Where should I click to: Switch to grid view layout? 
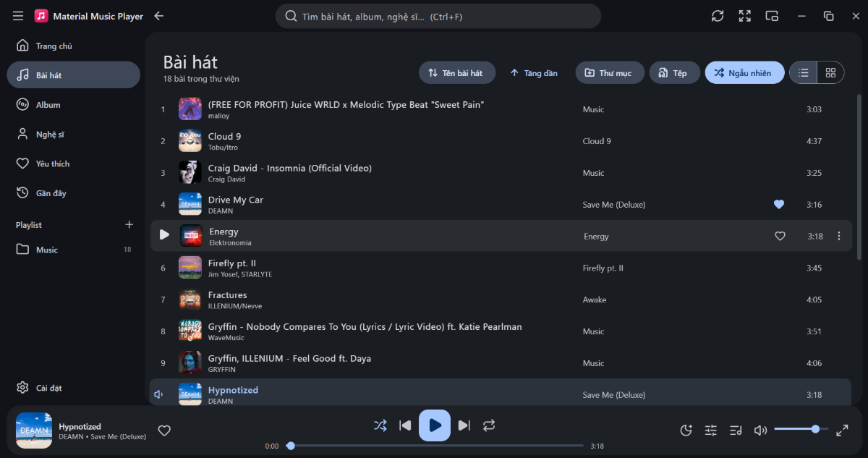(x=830, y=73)
